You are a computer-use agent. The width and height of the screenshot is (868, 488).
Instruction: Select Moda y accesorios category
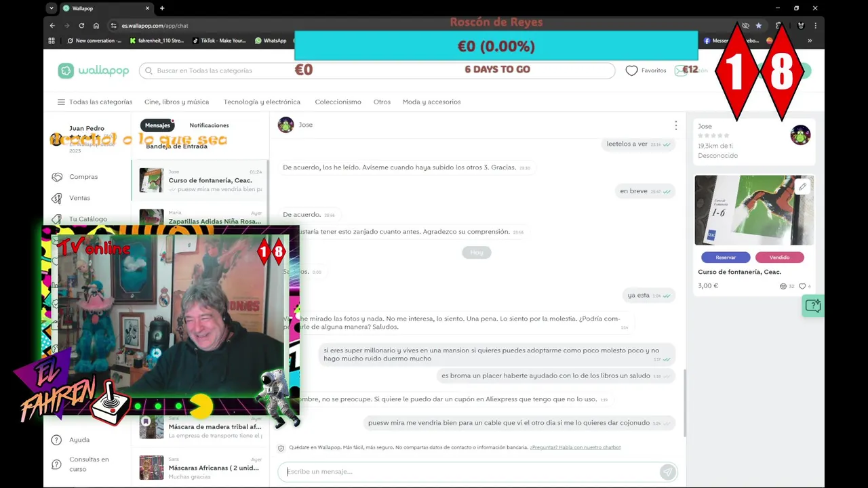click(x=431, y=102)
